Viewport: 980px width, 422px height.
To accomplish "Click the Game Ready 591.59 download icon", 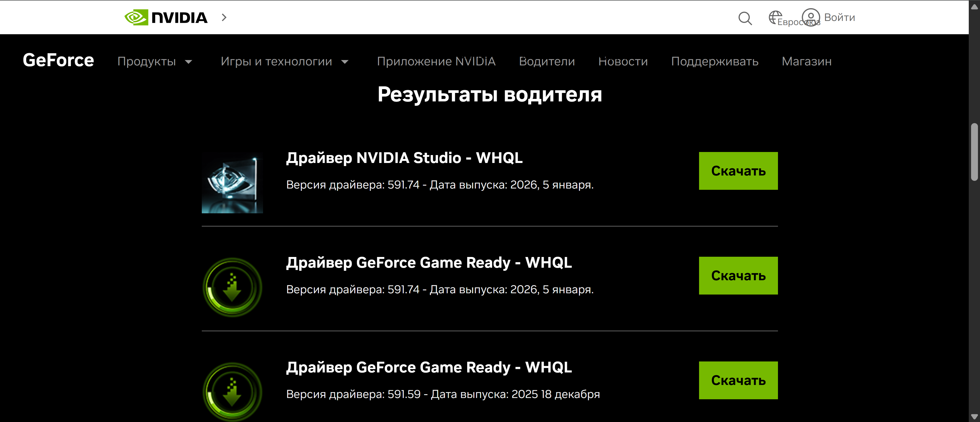I will tap(232, 392).
